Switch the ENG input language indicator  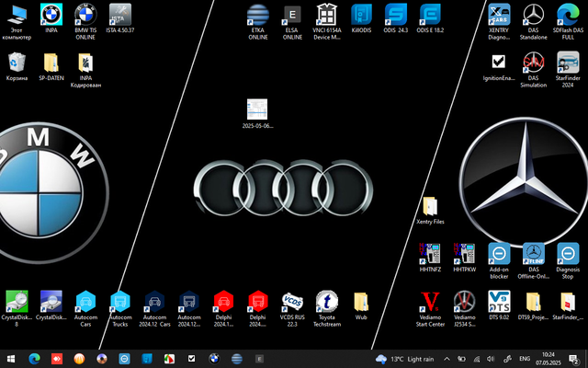pyautogui.click(x=525, y=359)
